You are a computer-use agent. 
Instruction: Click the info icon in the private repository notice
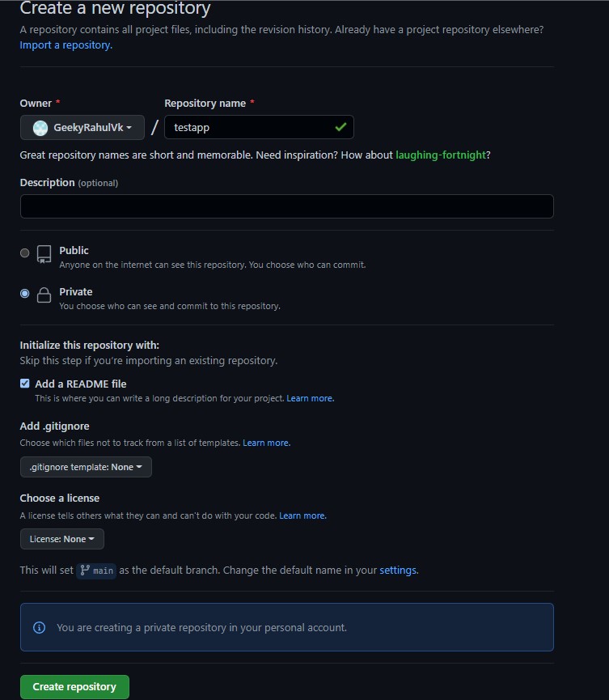tap(38, 627)
